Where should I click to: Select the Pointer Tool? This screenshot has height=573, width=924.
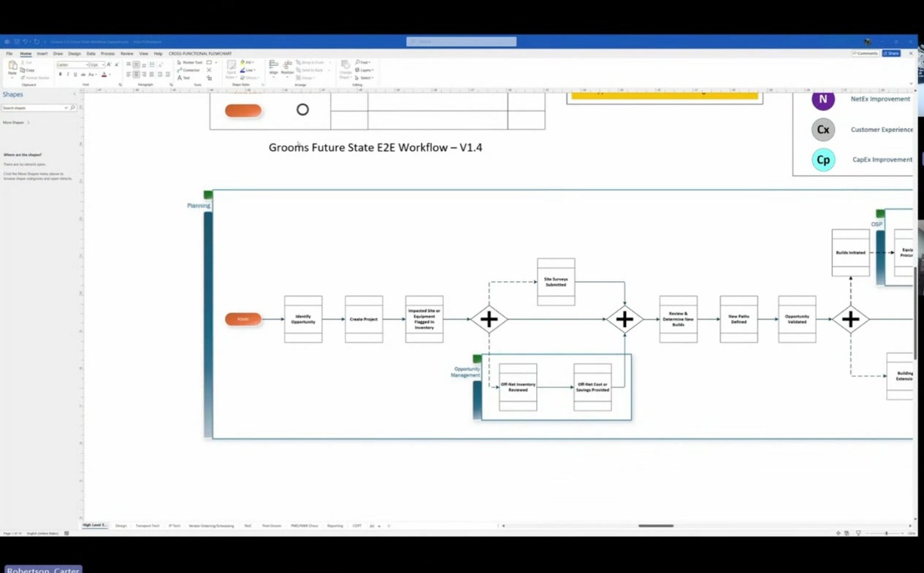pos(191,63)
